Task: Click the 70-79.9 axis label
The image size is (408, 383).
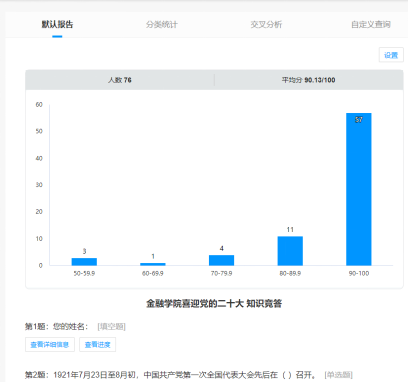Action: pyautogui.click(x=221, y=273)
